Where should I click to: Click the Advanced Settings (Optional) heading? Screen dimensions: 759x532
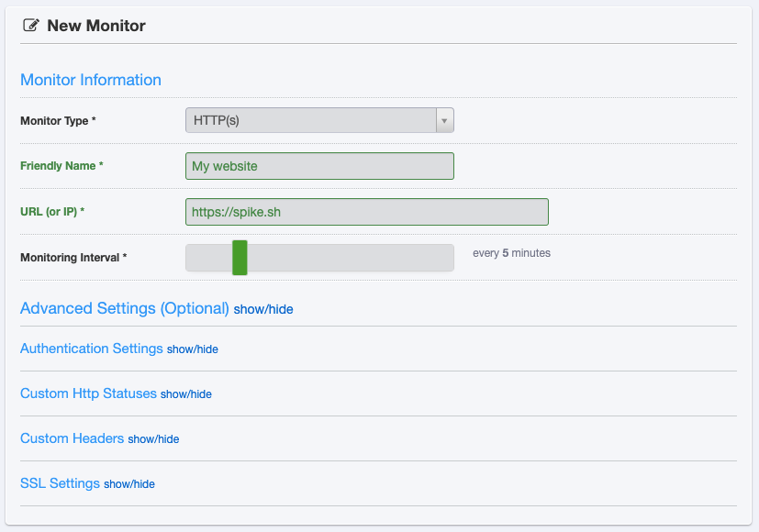pos(124,308)
